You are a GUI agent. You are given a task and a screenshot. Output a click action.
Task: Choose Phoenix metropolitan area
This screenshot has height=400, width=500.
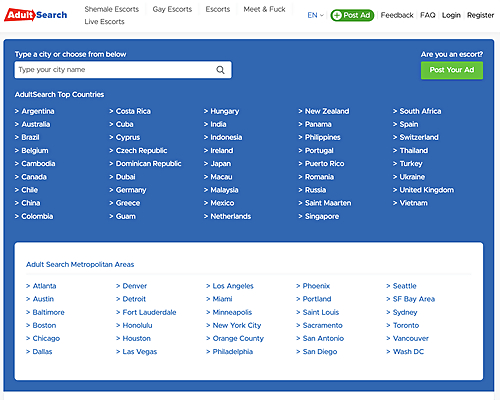(x=316, y=286)
